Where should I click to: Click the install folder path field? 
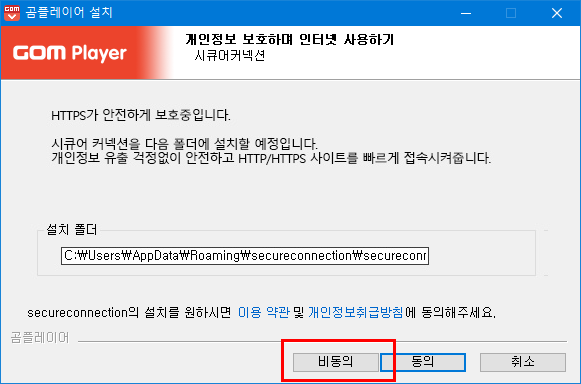(x=245, y=256)
